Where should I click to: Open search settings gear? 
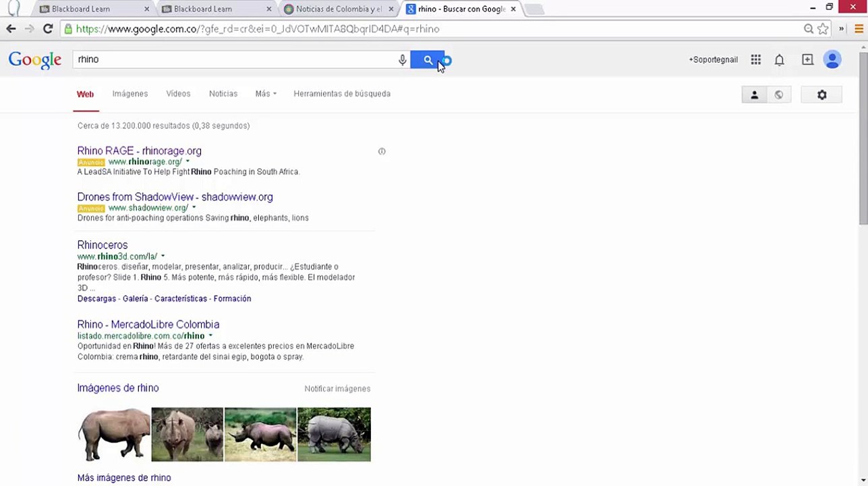(821, 95)
